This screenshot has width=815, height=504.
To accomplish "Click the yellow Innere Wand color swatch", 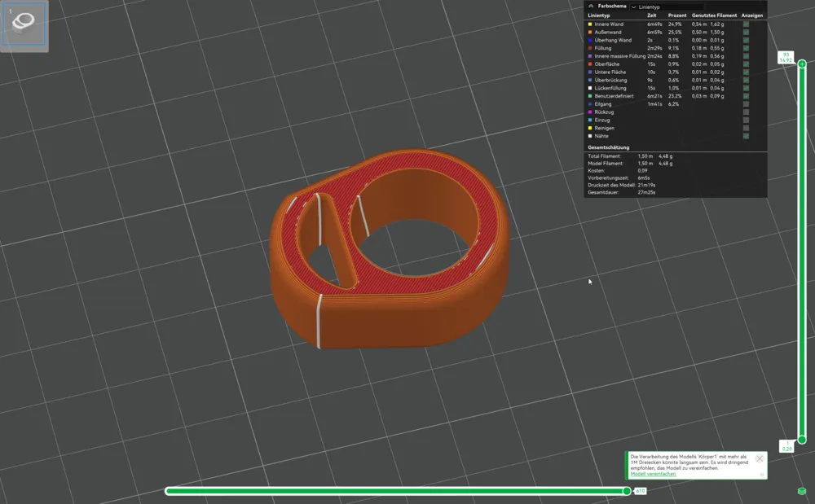I will (590, 24).
